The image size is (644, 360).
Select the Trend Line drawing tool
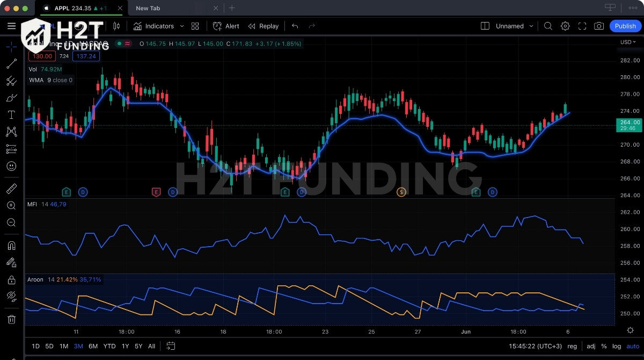[x=11, y=63]
